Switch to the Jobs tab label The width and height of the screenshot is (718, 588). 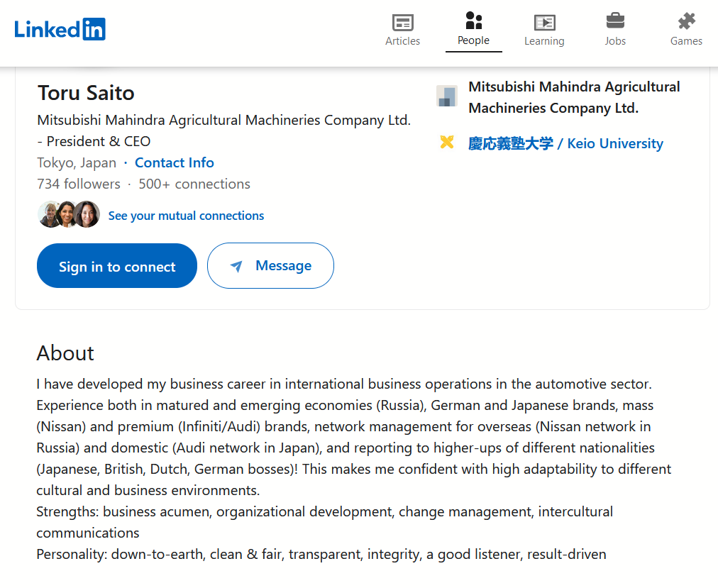click(x=615, y=41)
